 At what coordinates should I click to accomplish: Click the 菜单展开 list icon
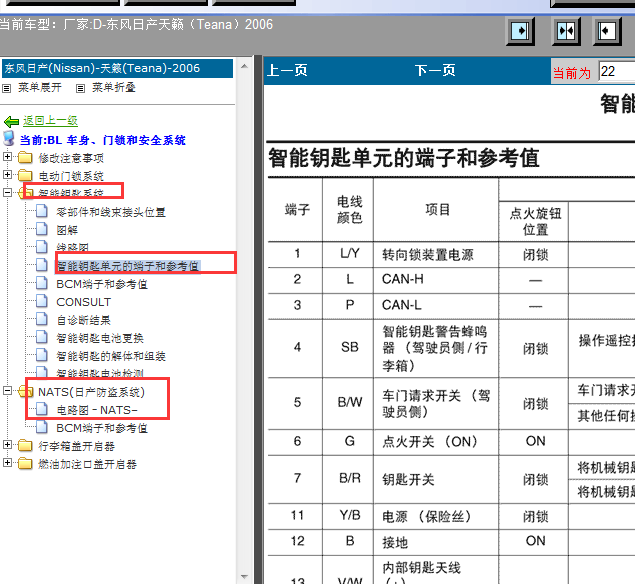6,88
